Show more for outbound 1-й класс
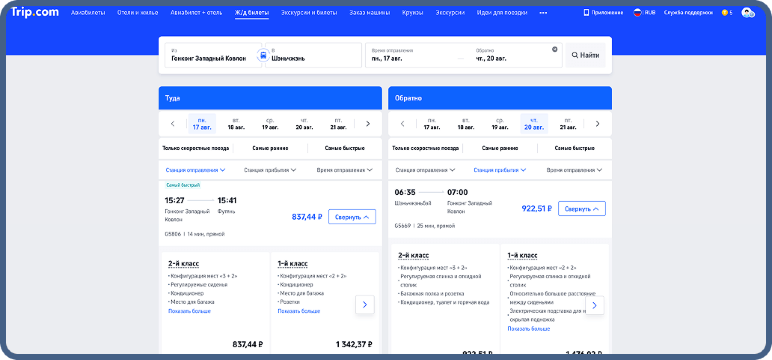The image size is (772, 360). (x=299, y=311)
